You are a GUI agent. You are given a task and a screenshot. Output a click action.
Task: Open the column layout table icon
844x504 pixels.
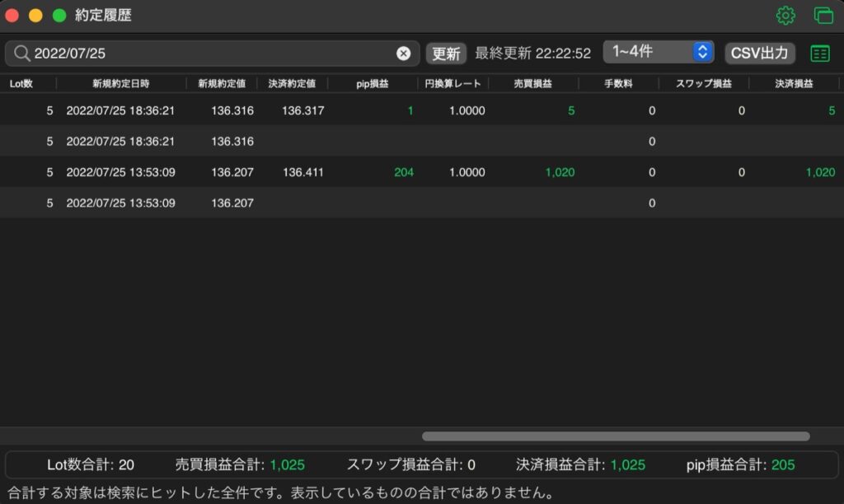tap(820, 54)
